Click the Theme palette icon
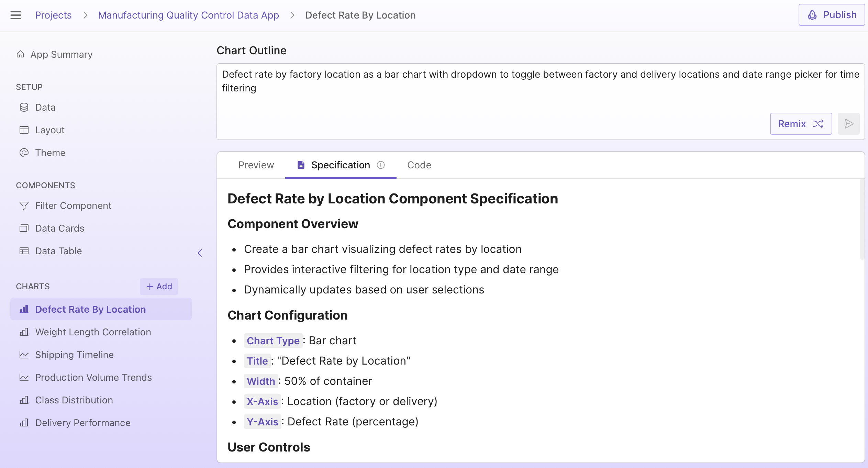This screenshot has width=868, height=468. pos(24,153)
